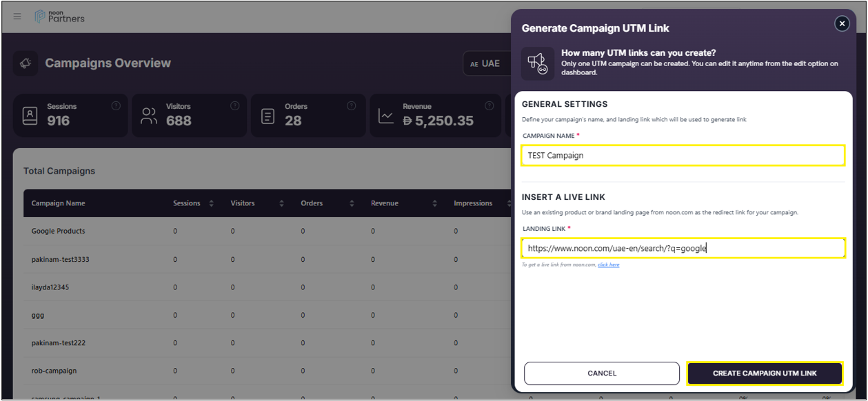The image size is (868, 401).
Task: Click the Revenue info icon
Action: click(x=489, y=106)
